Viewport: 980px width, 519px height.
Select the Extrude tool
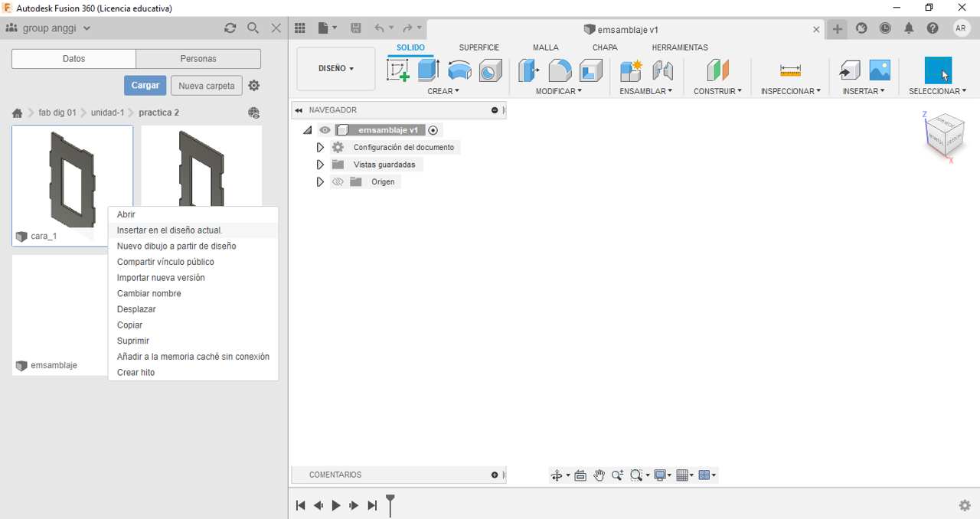(428, 70)
